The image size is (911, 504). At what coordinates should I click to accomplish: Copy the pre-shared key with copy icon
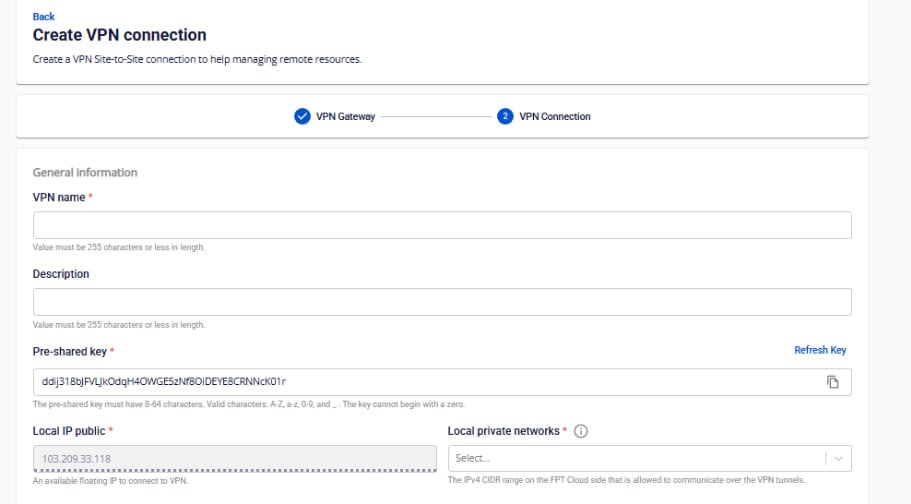pyautogui.click(x=832, y=382)
